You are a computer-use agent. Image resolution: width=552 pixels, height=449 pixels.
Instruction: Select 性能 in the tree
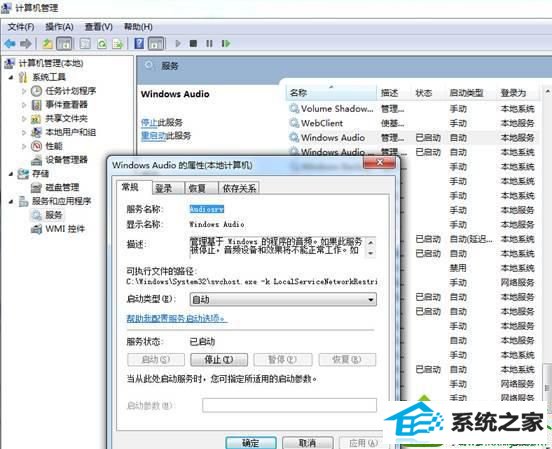54,146
